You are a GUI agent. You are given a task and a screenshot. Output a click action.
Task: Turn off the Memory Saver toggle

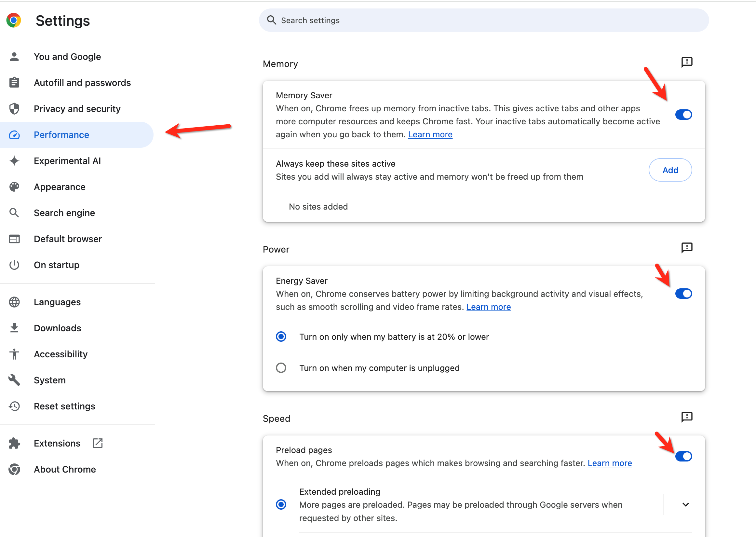[x=683, y=115]
